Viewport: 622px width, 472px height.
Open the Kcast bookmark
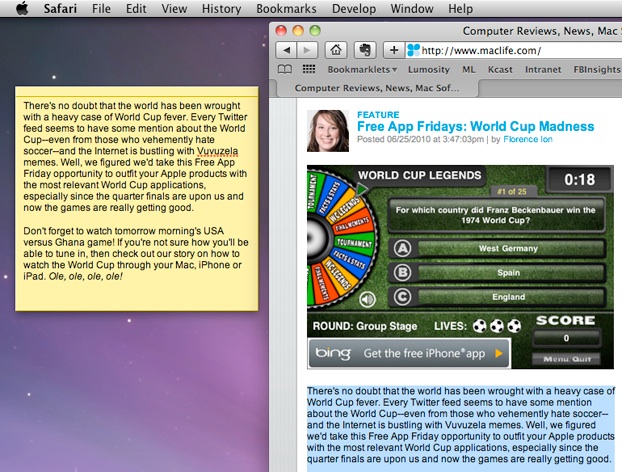tap(500, 69)
